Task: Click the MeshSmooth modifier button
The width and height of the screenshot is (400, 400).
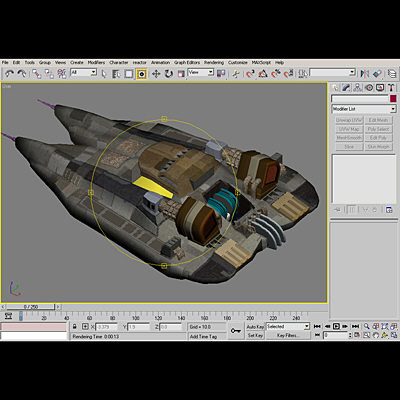Action: (x=349, y=138)
